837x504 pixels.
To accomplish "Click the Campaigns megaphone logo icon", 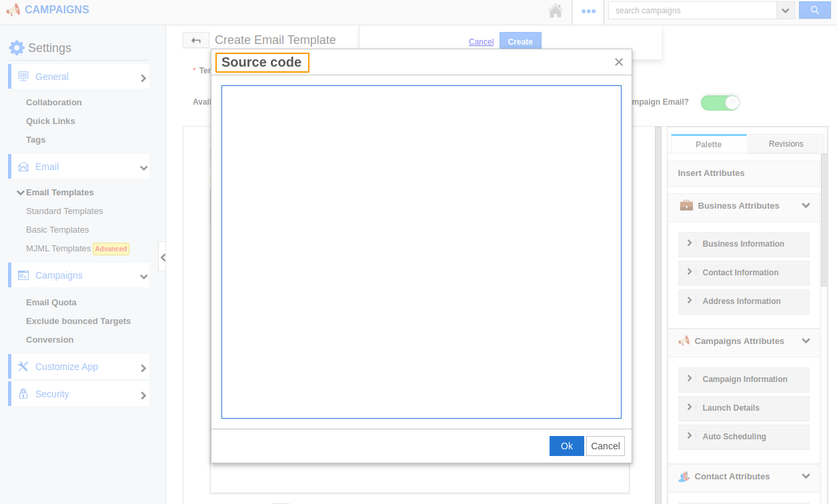I will tap(13, 10).
